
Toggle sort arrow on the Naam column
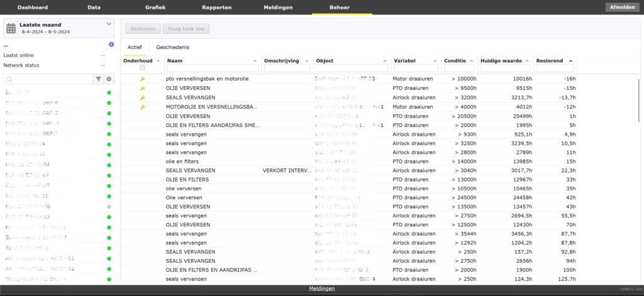(x=255, y=60)
